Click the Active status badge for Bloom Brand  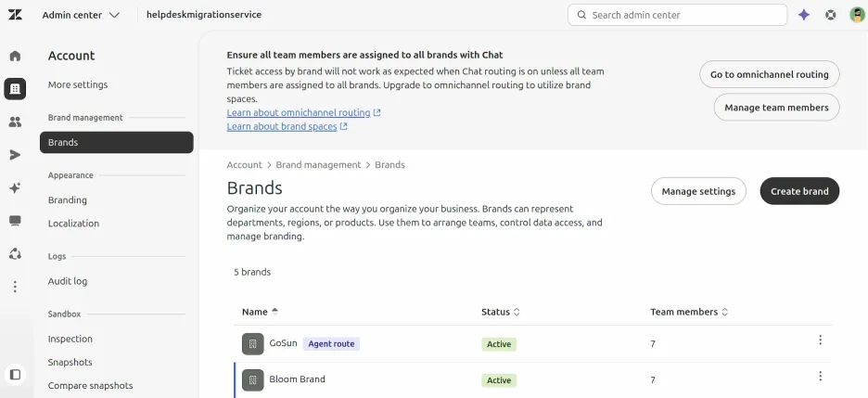tap(499, 380)
